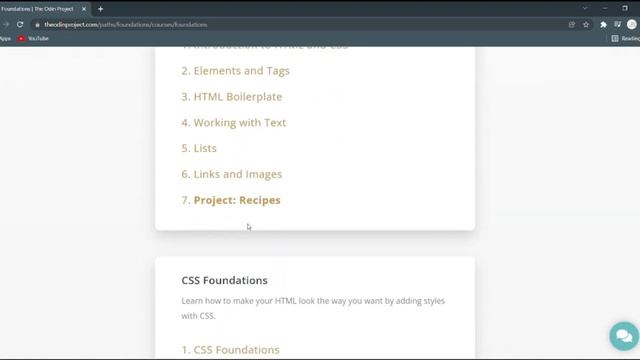Image resolution: width=640 pixels, height=360 pixels.
Task: Open the Chrome profile avatar
Action: (631, 25)
